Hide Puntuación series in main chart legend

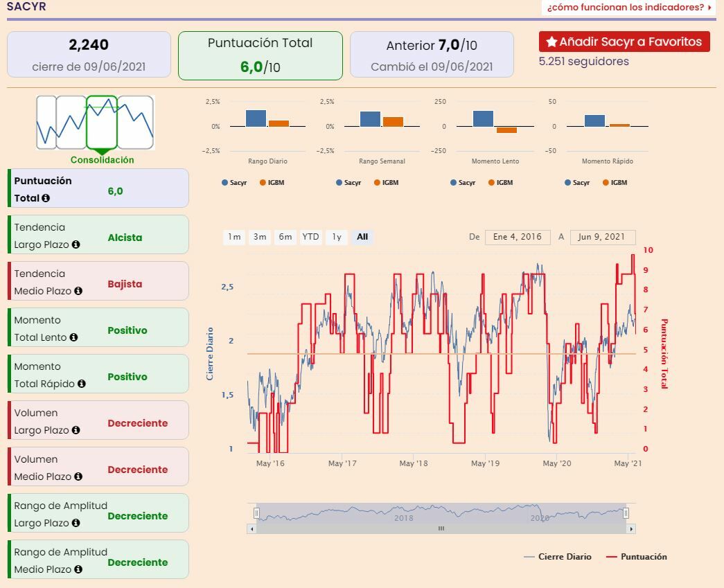tap(637, 557)
